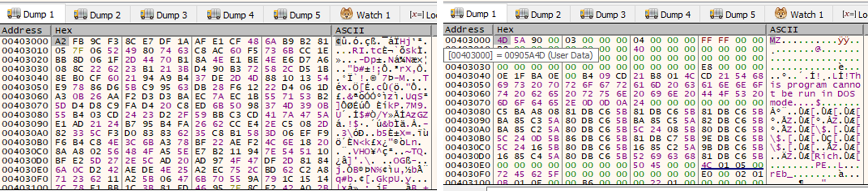
Task: Click first byte 05 in row 00403010 left dump
Action: click(x=60, y=51)
